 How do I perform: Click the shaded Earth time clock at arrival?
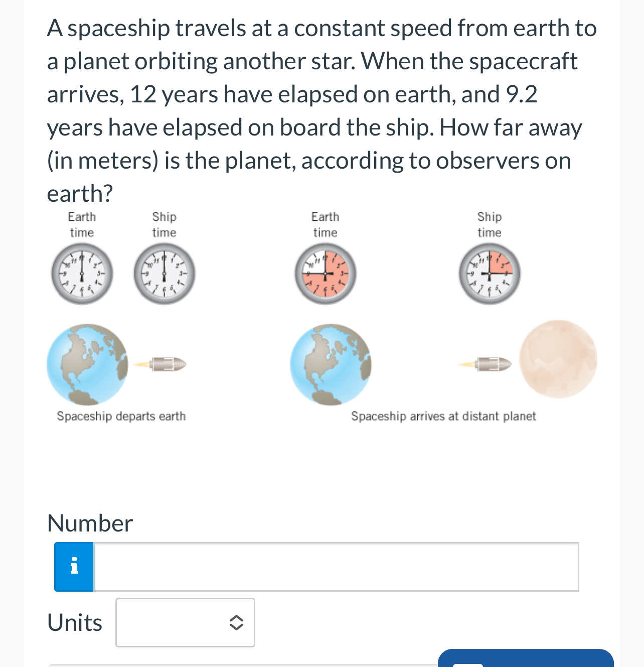point(325,274)
